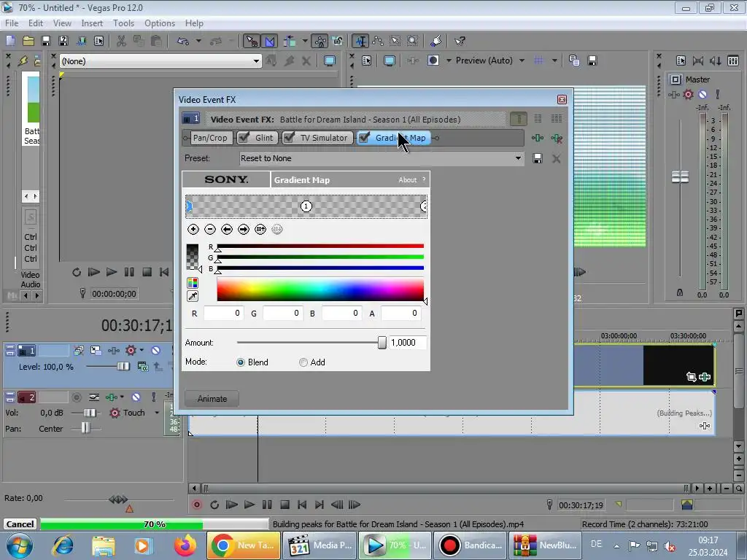Click the track 1 Track FX gear icon
This screenshot has height=560, width=747.
131,351
